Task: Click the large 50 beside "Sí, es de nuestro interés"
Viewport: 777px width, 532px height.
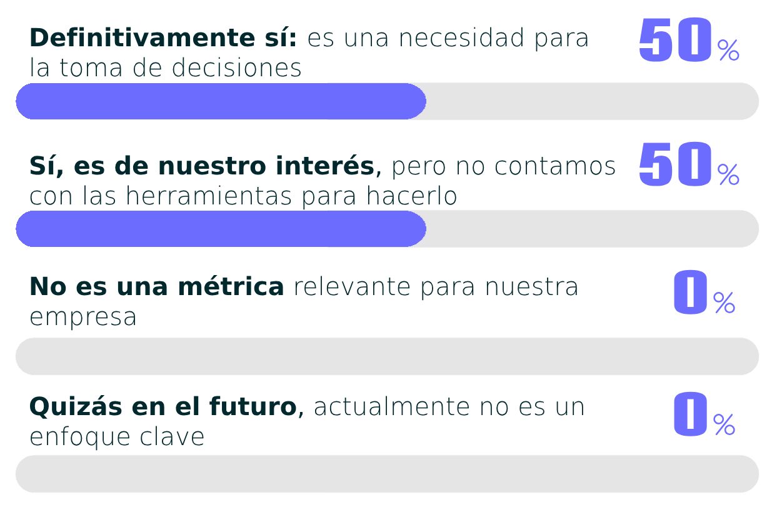Action: tap(676, 164)
